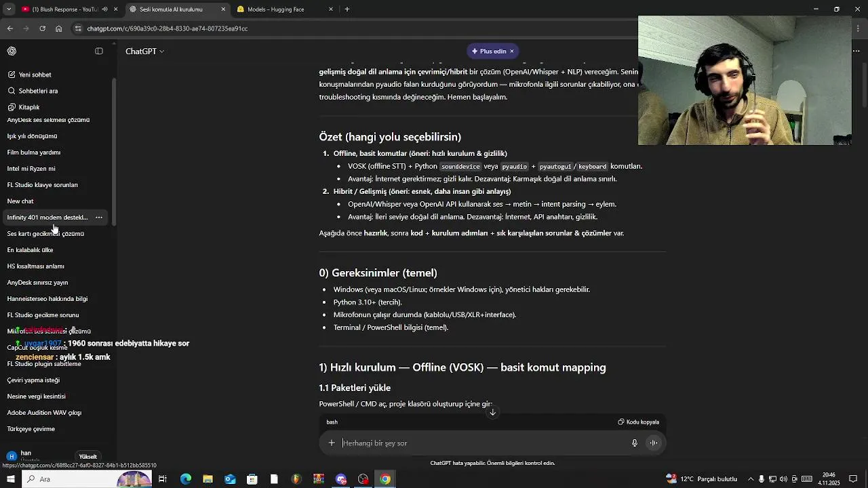Switch to the Models - Hugging Face tab

pos(285,9)
